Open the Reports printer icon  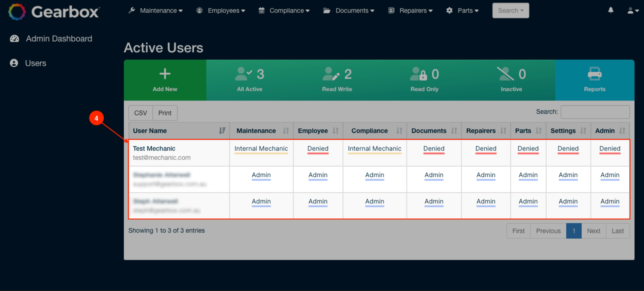coord(595,74)
